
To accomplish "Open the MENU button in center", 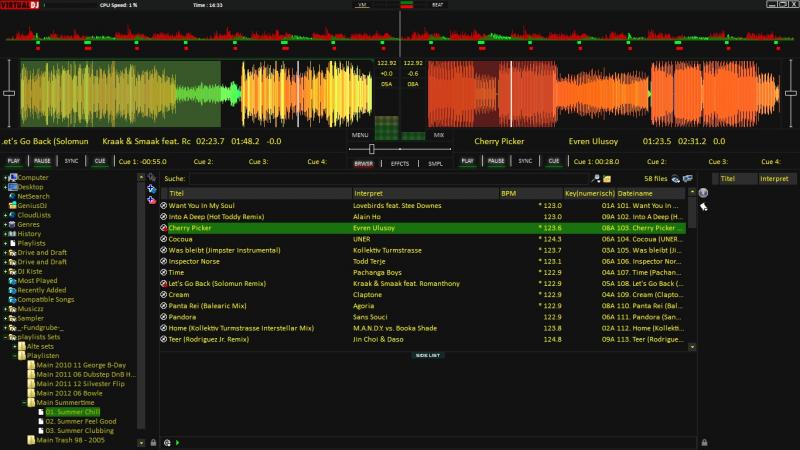I will coord(360,135).
